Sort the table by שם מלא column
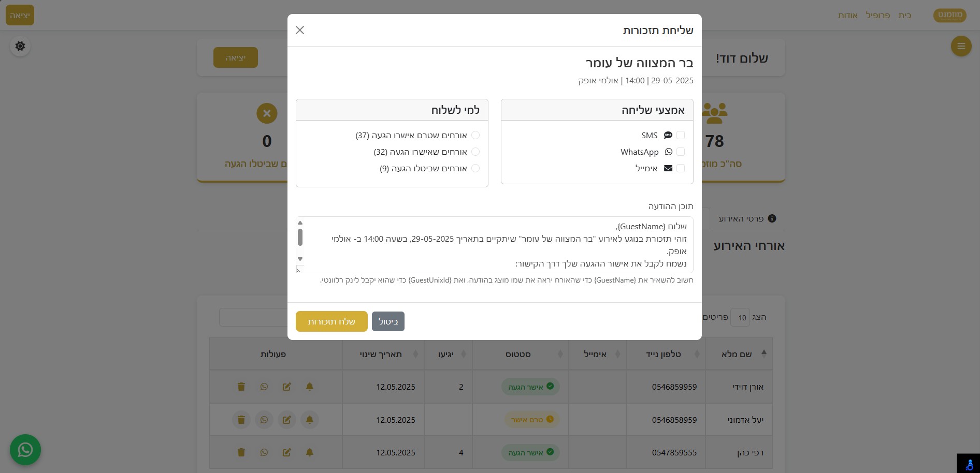980x473 pixels. tap(746, 354)
